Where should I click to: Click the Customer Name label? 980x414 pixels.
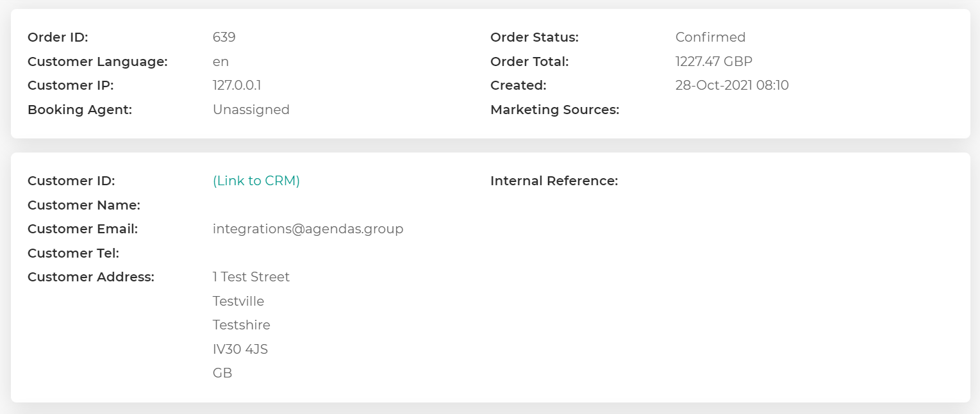(x=83, y=205)
